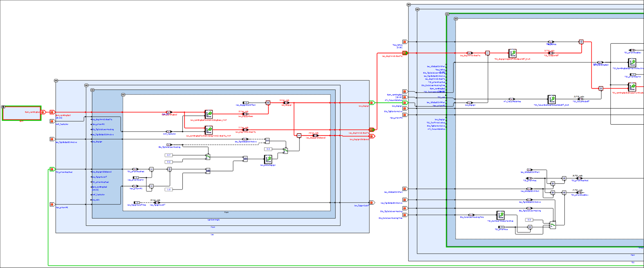644x268 pixels.
Task: Collapse the outermost T2t block on right
Action: (409, 5)
